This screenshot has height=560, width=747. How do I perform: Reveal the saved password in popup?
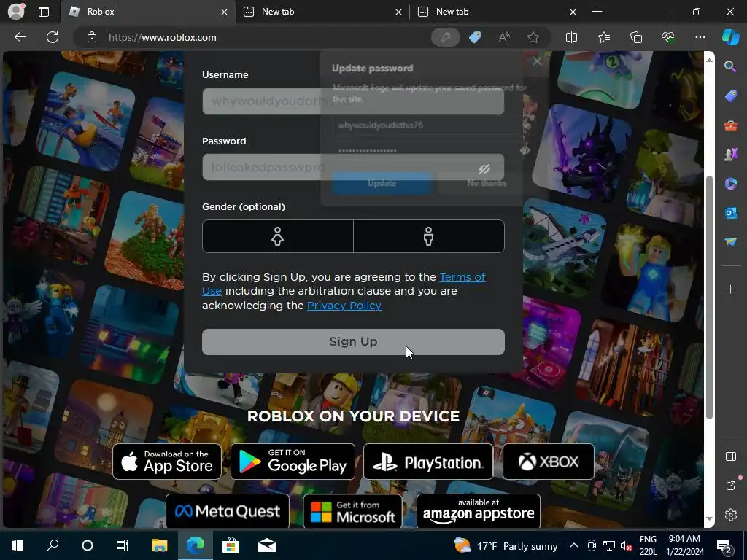click(525, 150)
